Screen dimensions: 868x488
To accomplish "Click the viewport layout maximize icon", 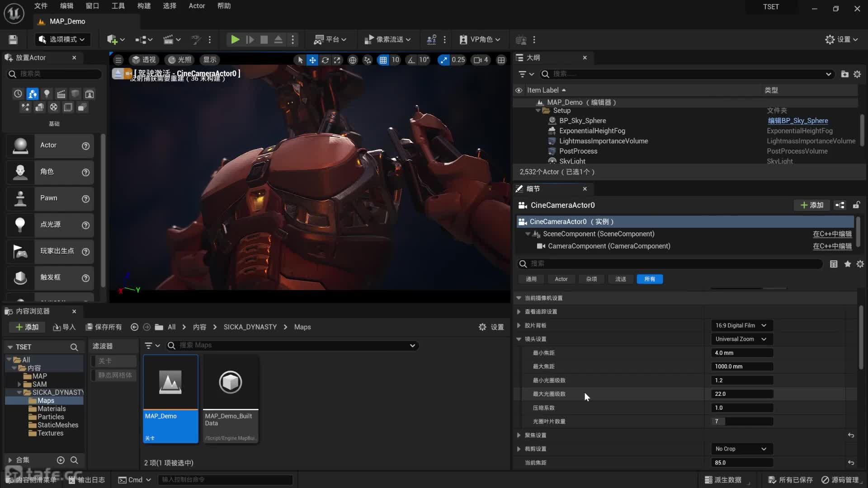I will tap(501, 60).
